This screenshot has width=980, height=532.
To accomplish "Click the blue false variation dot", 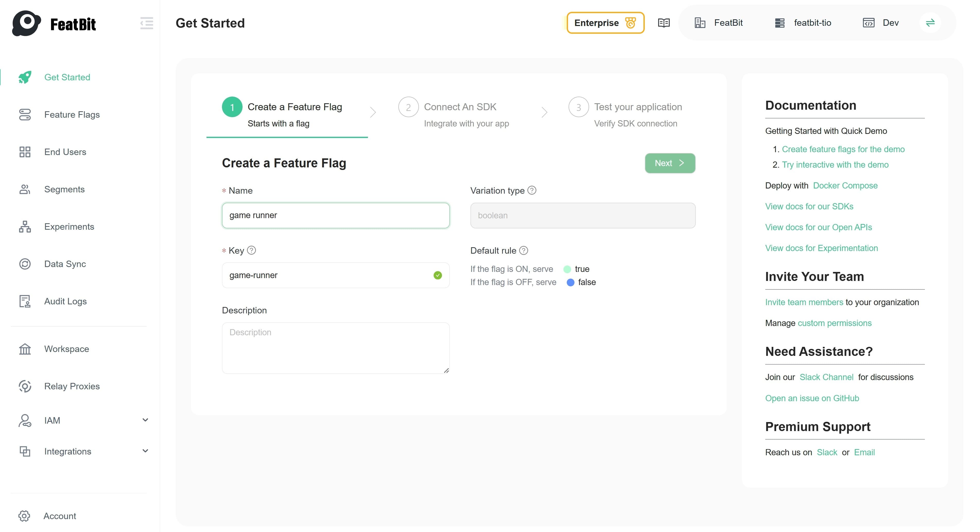I will 570,282.
